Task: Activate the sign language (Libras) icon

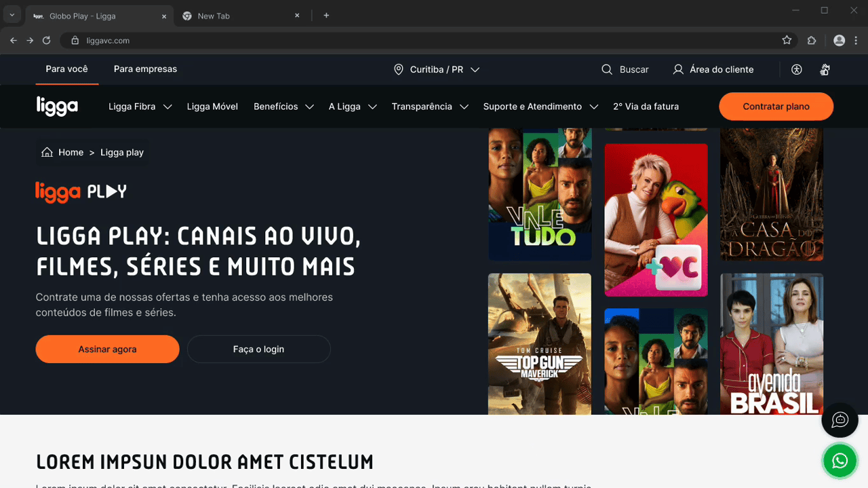Action: [825, 69]
